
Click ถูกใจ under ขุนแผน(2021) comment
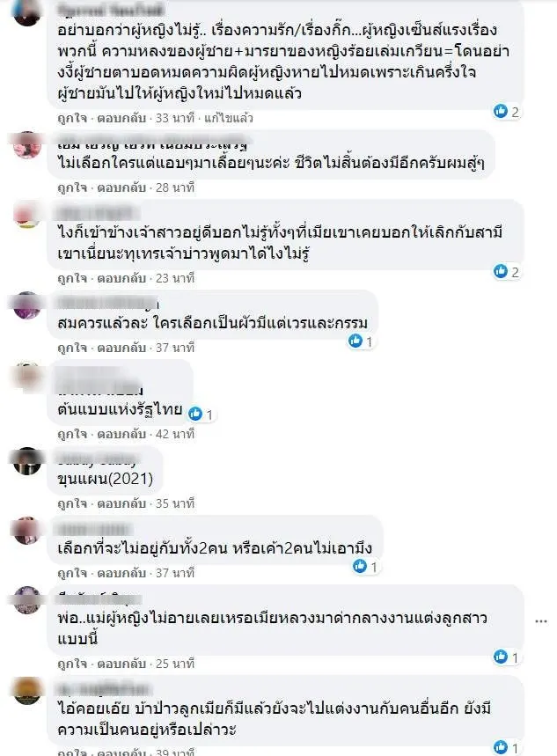72,503
